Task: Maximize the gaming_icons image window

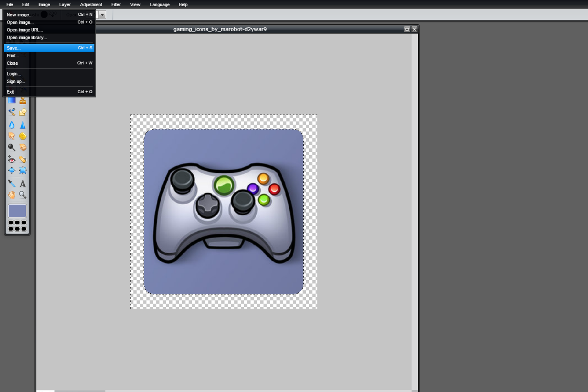Action: tap(407, 29)
